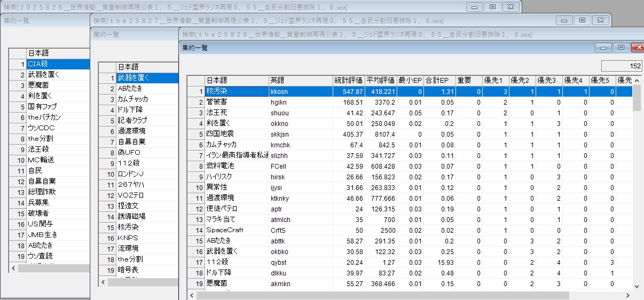644x300 pixels.
Task: Click the 英語 column header
Action: (300, 81)
